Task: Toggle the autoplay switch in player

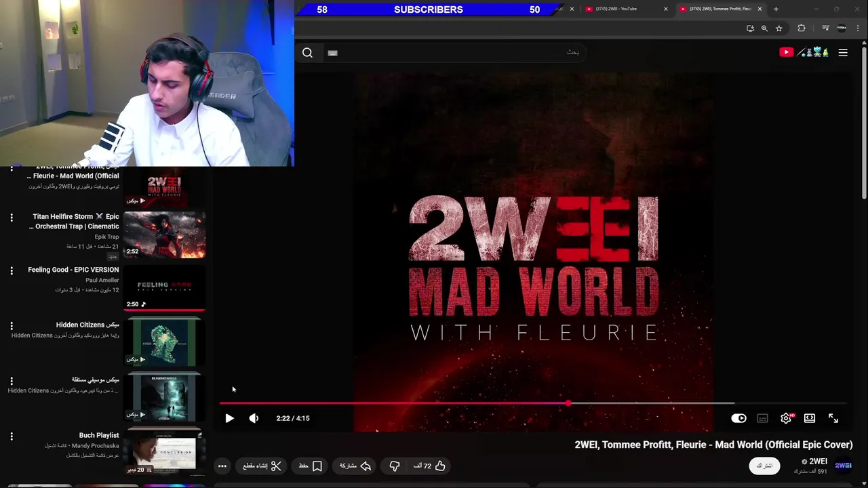Action: pyautogui.click(x=738, y=418)
